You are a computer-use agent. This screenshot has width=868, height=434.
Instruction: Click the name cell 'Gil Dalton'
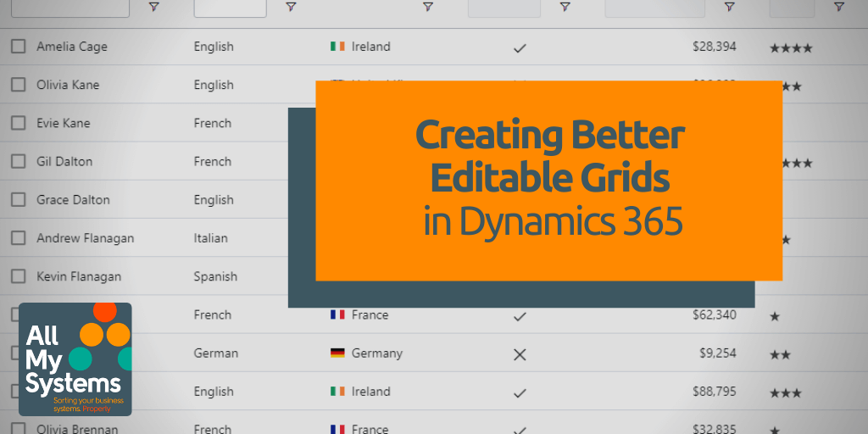64,161
